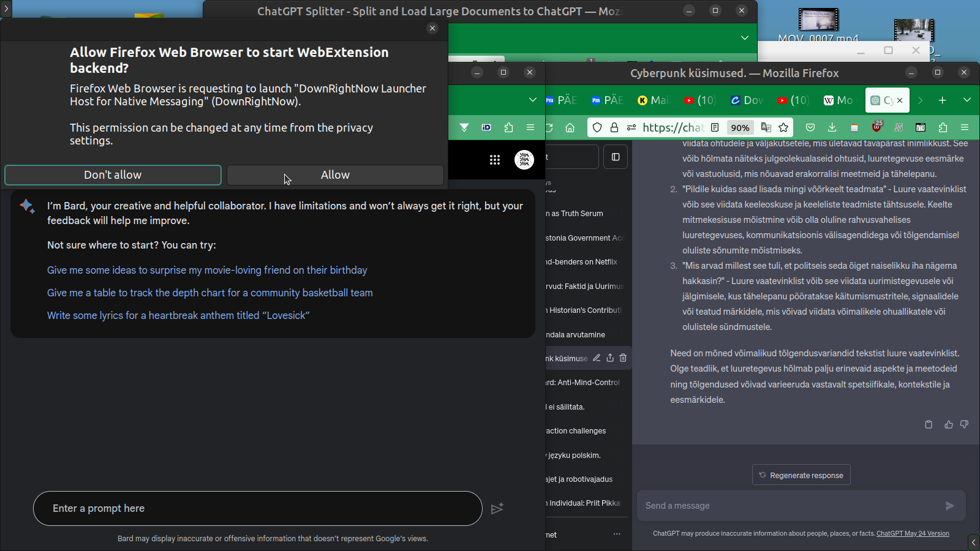Share the selected Cyberpunk küsimused chat
The width and height of the screenshot is (980, 551).
point(610,358)
